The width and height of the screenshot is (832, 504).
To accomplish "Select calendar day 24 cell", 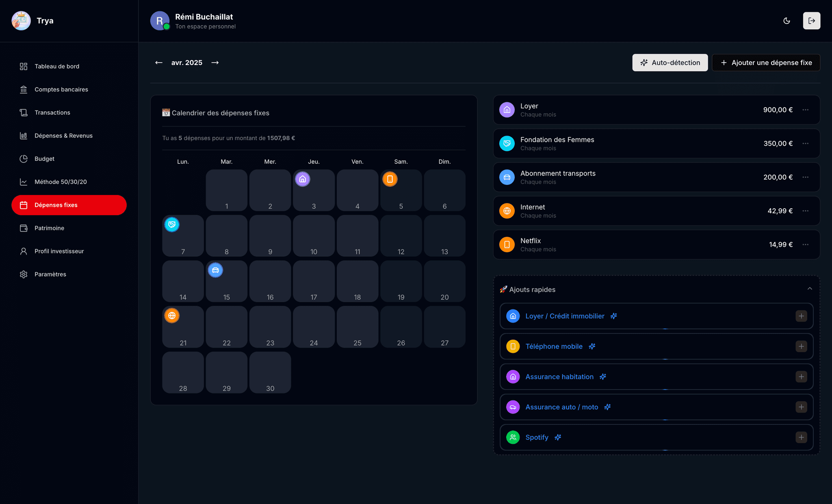I will tap(314, 327).
